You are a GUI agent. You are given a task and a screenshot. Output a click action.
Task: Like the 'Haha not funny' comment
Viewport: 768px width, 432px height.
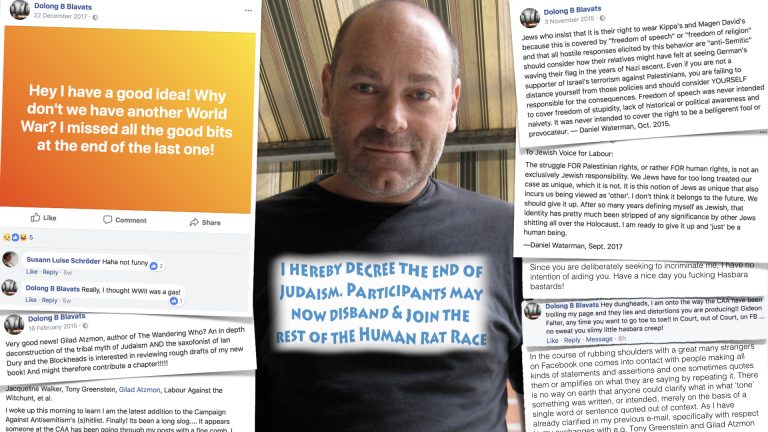(x=31, y=271)
